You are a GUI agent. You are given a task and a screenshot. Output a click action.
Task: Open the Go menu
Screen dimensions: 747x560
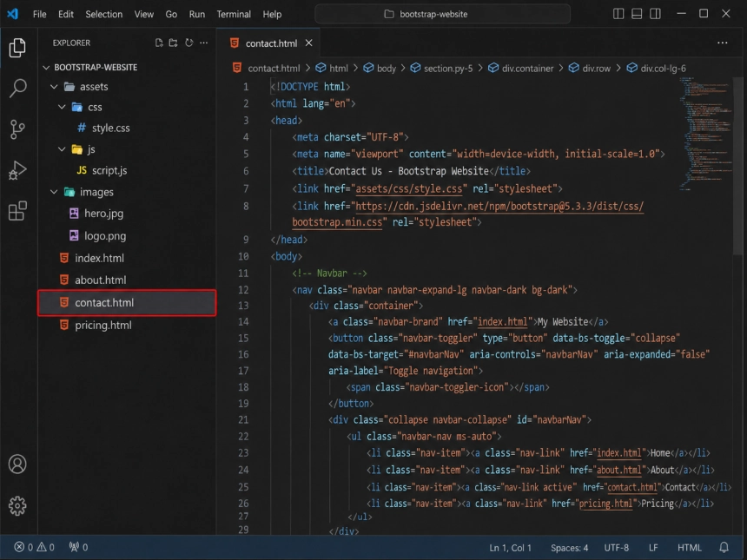coord(171,14)
